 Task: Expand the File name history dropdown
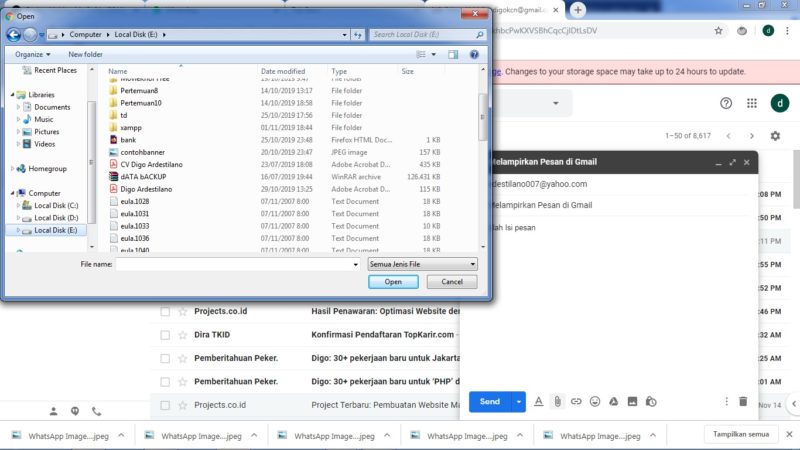click(x=356, y=264)
